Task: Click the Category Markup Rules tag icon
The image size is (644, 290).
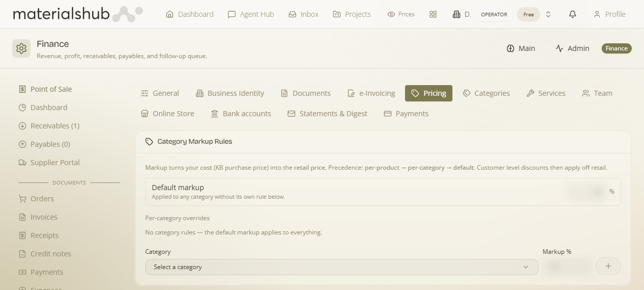Action: tap(149, 142)
